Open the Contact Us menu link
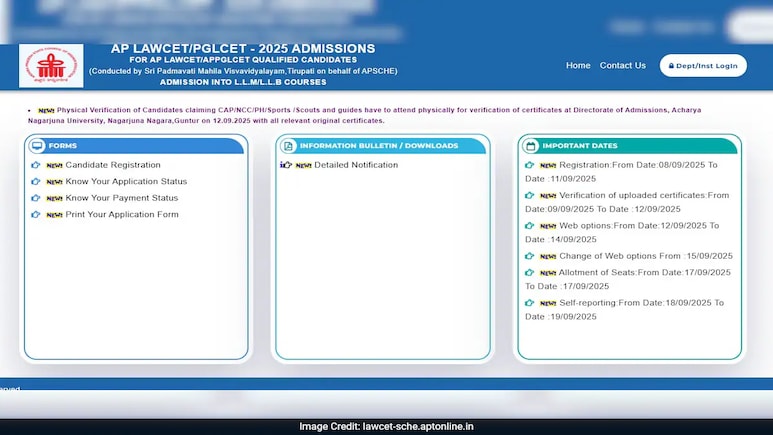 coord(623,65)
